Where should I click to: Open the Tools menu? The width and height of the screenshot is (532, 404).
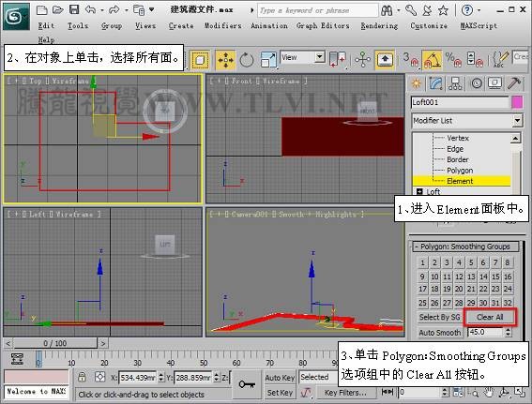[x=78, y=25]
